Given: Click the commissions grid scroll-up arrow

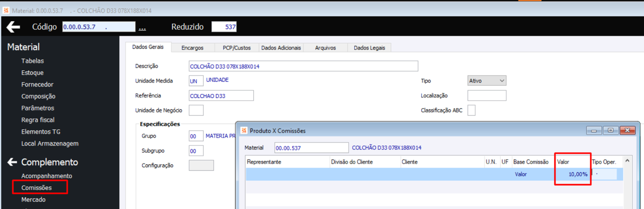Looking at the screenshot, I should [627, 161].
